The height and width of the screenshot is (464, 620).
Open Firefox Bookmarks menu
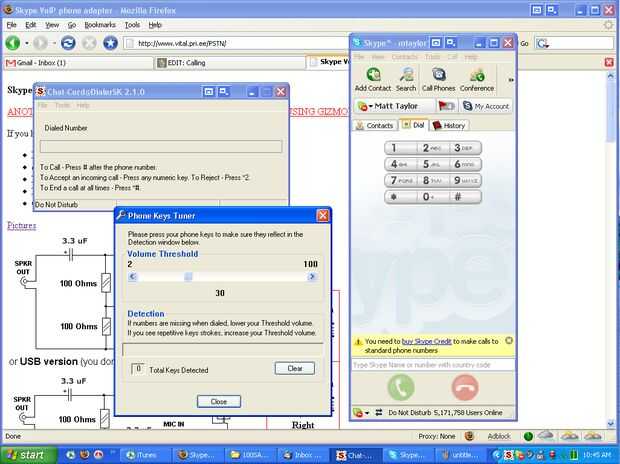(100, 25)
